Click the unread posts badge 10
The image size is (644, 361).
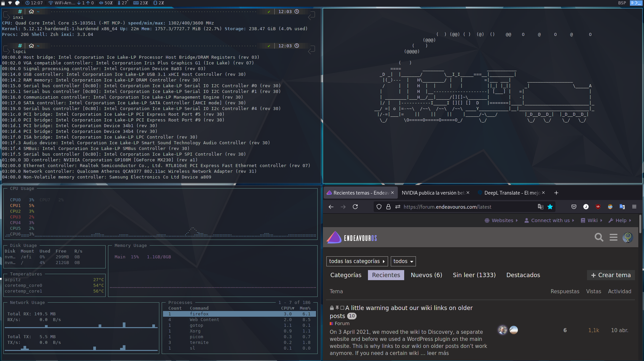pos(352,316)
